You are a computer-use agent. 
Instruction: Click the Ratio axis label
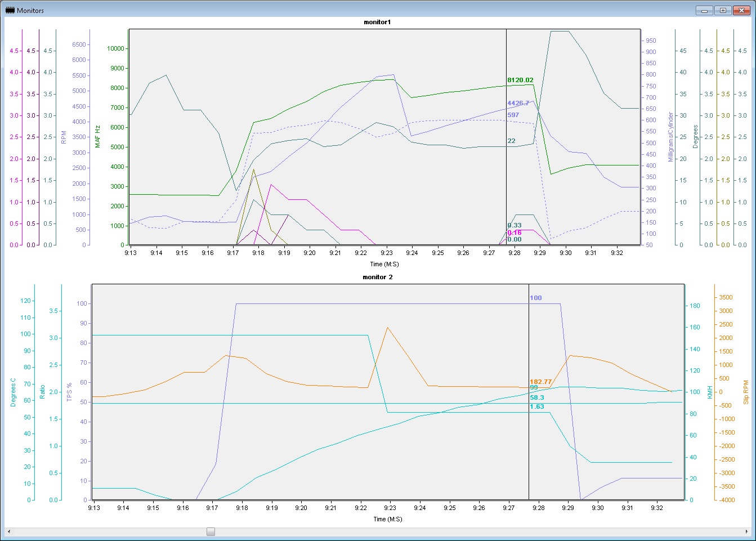coord(42,392)
